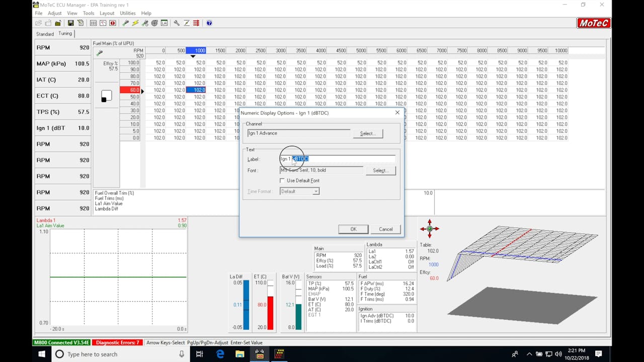Save the ECU file with the floppy disk icon

pos(70,23)
